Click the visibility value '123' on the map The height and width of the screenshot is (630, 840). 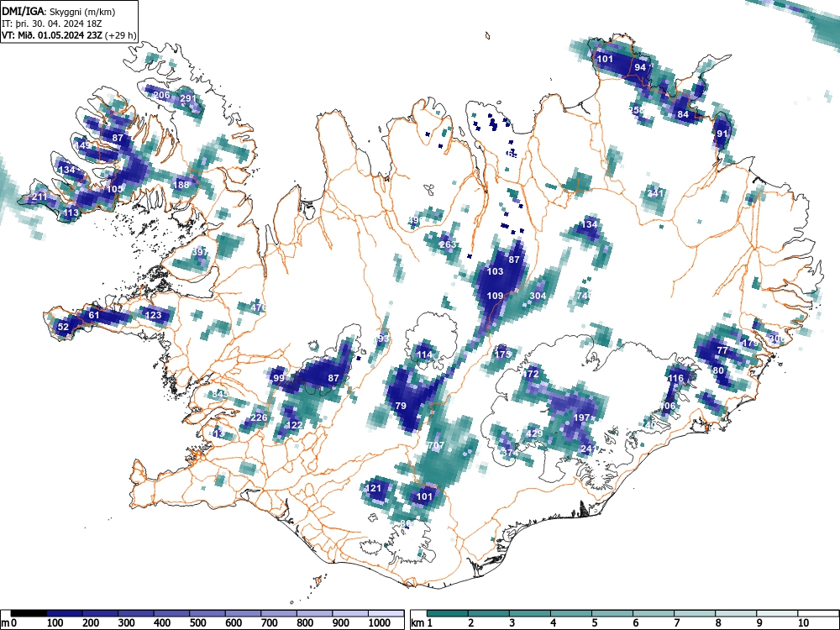[153, 315]
